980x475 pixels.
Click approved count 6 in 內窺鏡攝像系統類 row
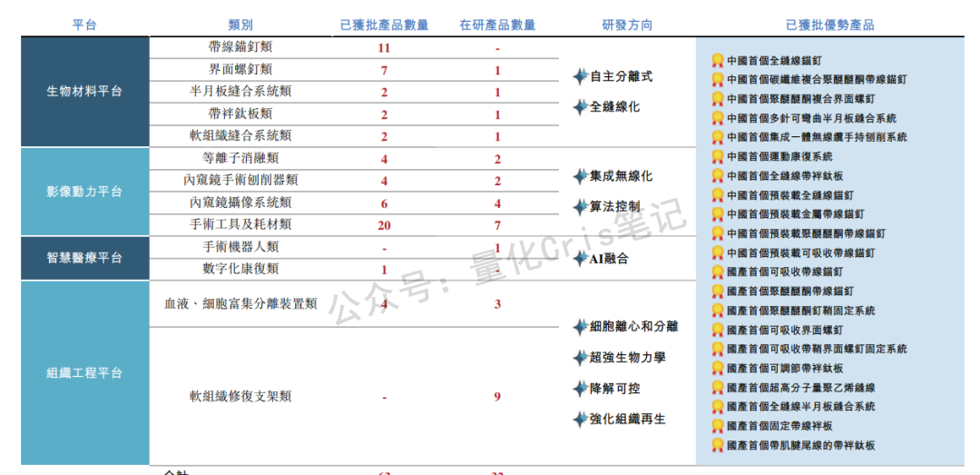(384, 203)
